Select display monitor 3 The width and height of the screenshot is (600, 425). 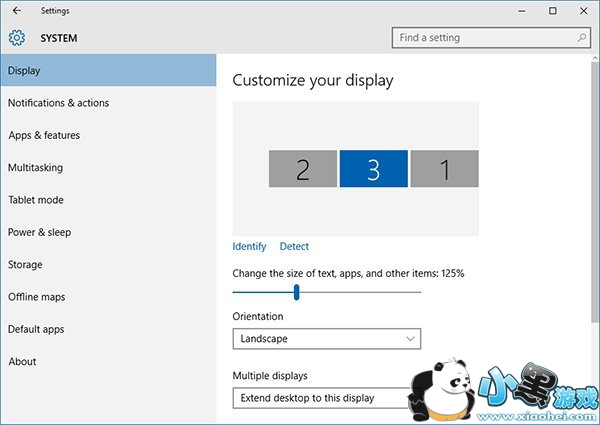pyautogui.click(x=373, y=169)
